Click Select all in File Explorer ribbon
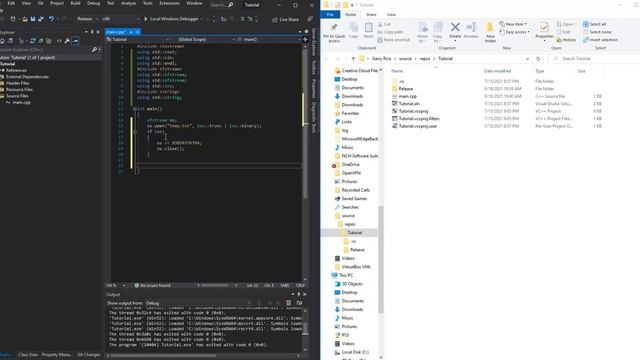The width and height of the screenshot is (640, 360). click(595, 24)
